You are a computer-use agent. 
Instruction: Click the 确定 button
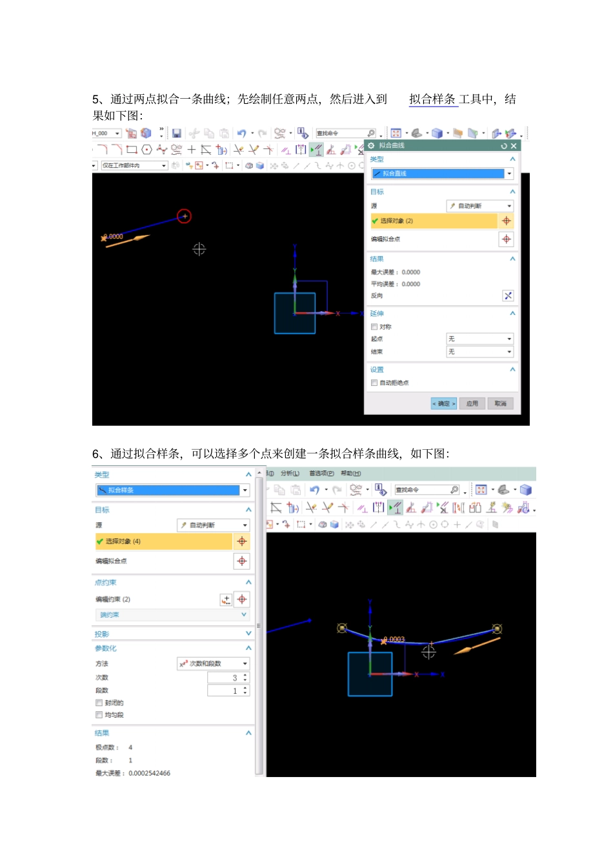point(444,403)
